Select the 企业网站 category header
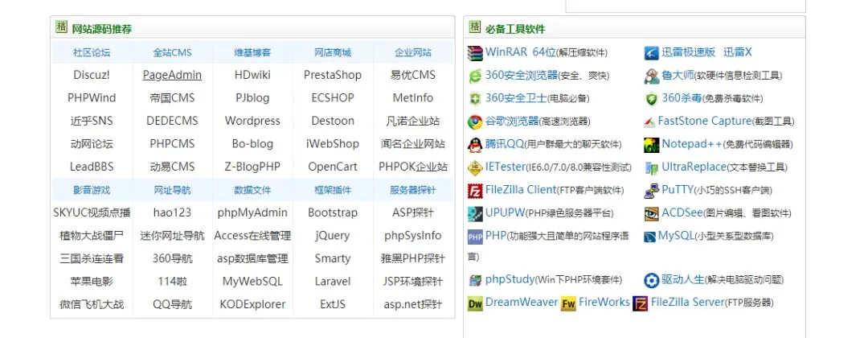This screenshot has height=338, width=868. point(413,52)
